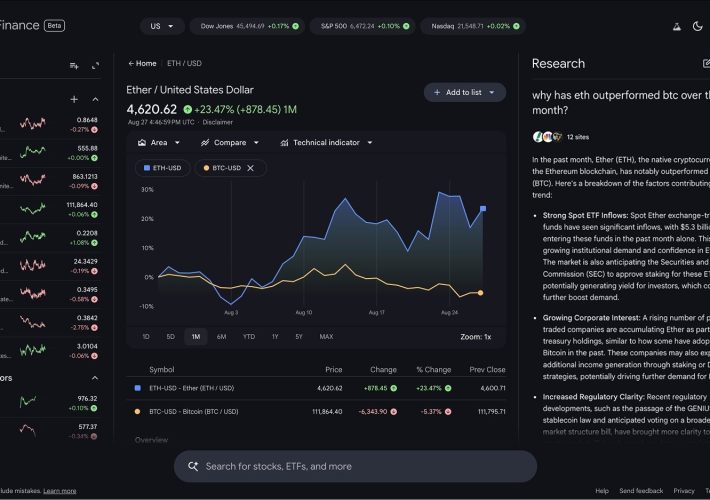Expand the sidebar with the expand icon
This screenshot has width=710, height=500.
95,66
